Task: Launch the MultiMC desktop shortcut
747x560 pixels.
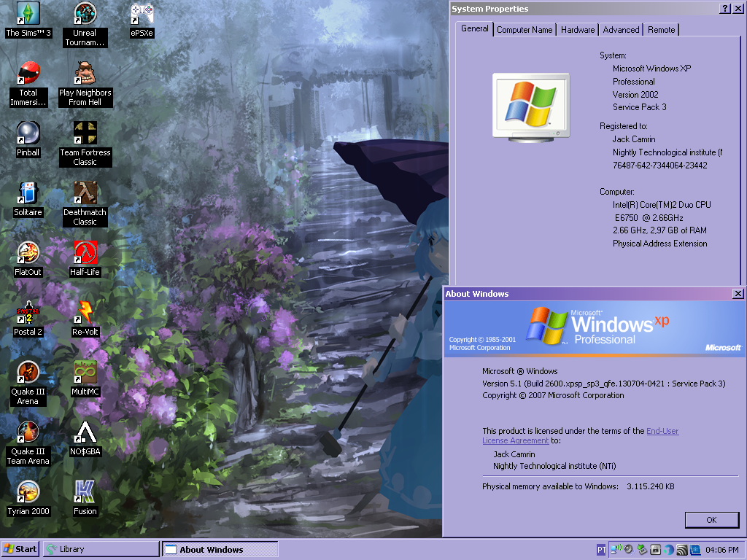Action: click(85, 373)
